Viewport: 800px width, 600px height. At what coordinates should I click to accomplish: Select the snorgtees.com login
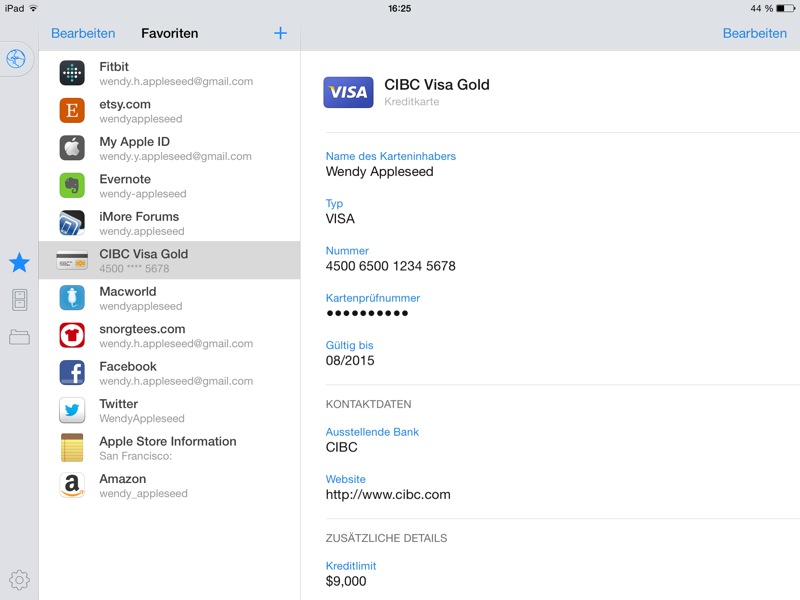(168, 336)
